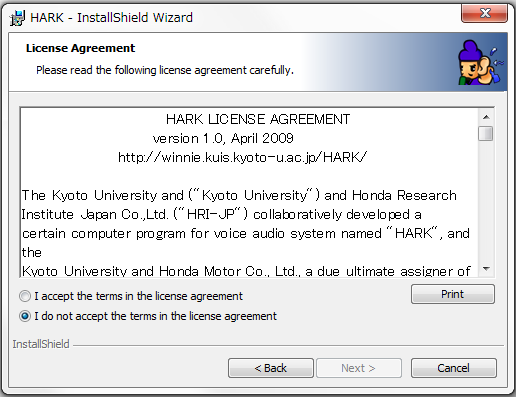Cancel the HARK installation

[454, 368]
